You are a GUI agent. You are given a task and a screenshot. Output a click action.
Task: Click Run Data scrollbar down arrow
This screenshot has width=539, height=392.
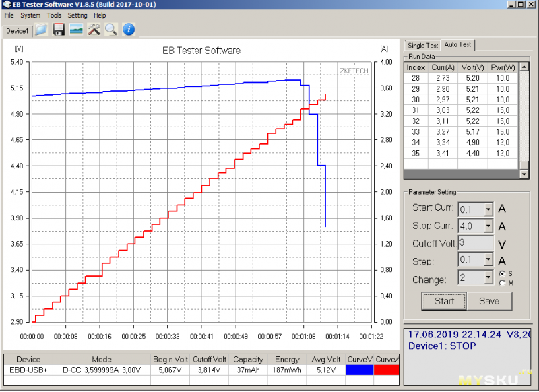coord(524,174)
